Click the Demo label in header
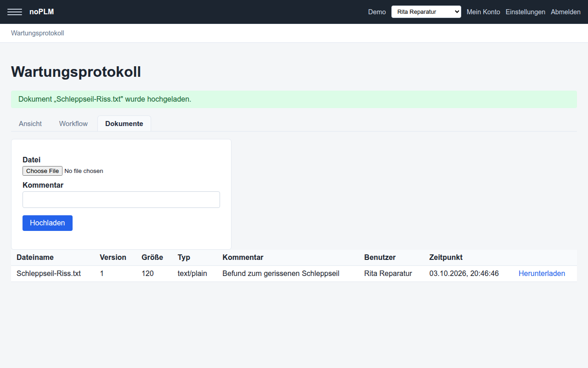The height and width of the screenshot is (368, 588). click(377, 12)
